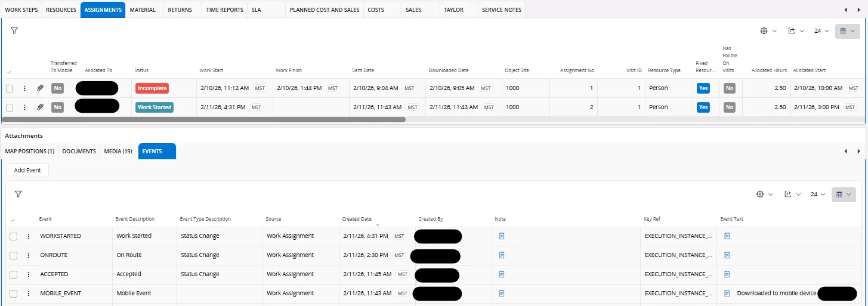The width and height of the screenshot is (868, 306).
Task: Open export icon in Events toolbar
Action: click(788, 194)
